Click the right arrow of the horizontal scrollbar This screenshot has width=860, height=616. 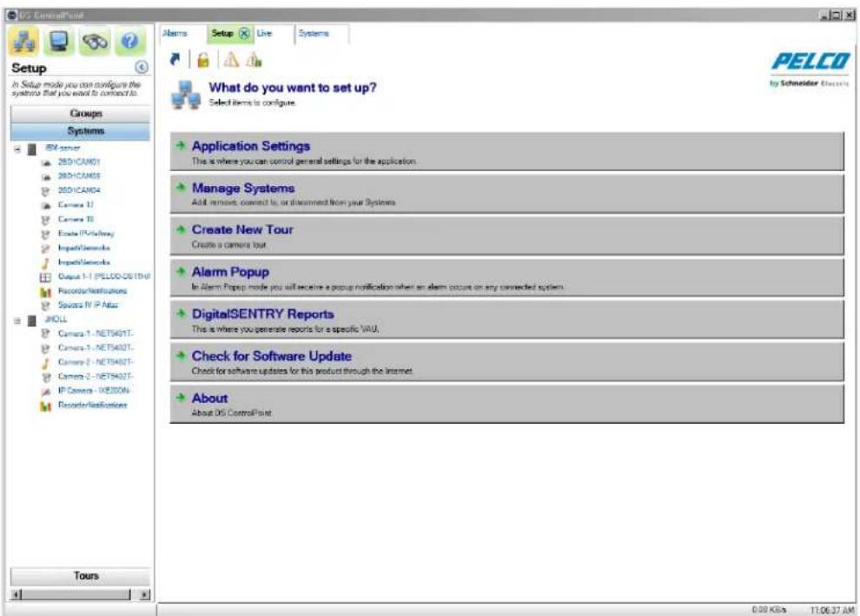click(x=145, y=594)
